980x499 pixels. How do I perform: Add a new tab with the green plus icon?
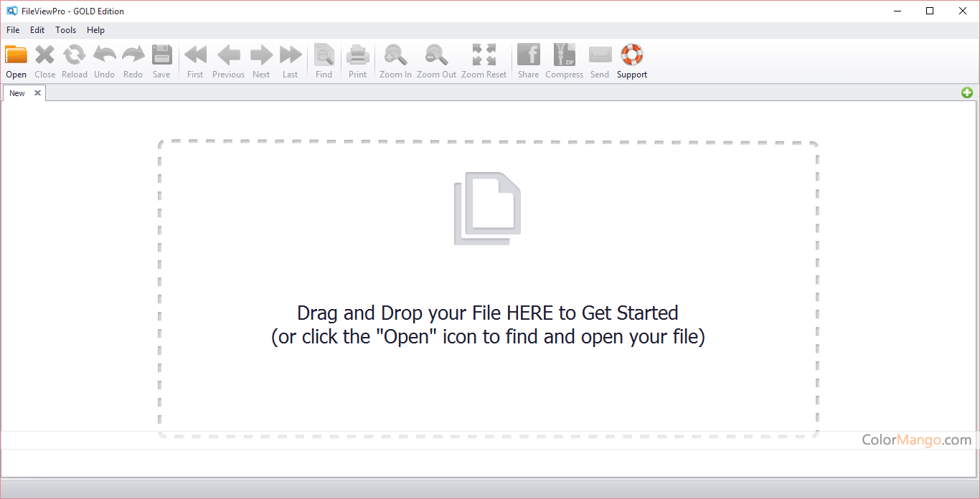(967, 92)
